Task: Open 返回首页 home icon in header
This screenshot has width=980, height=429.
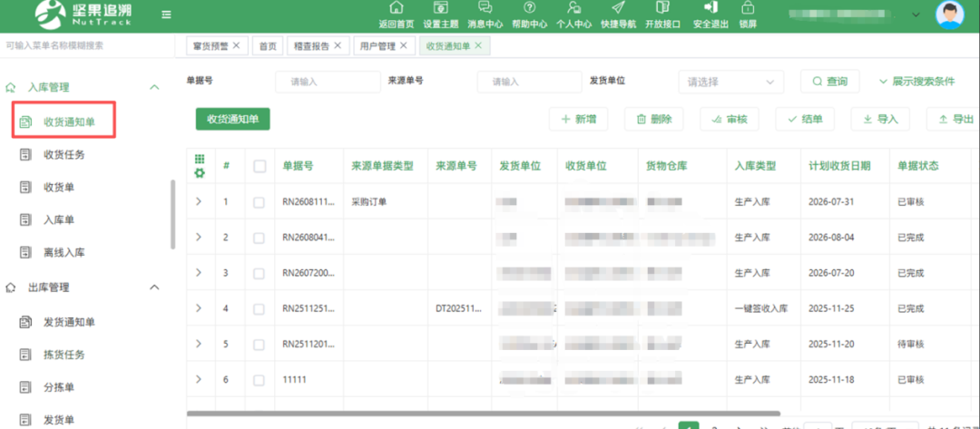Action: coord(397,8)
